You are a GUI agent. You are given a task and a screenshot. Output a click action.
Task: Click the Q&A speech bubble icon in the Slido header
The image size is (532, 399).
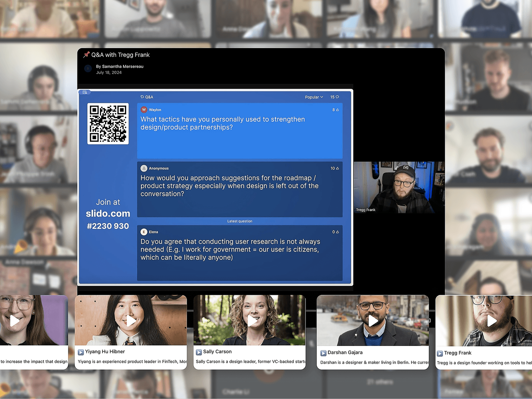coord(142,97)
